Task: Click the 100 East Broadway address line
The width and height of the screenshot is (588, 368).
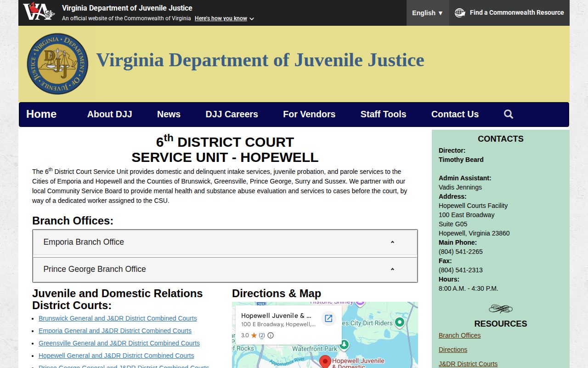Action: (467, 215)
